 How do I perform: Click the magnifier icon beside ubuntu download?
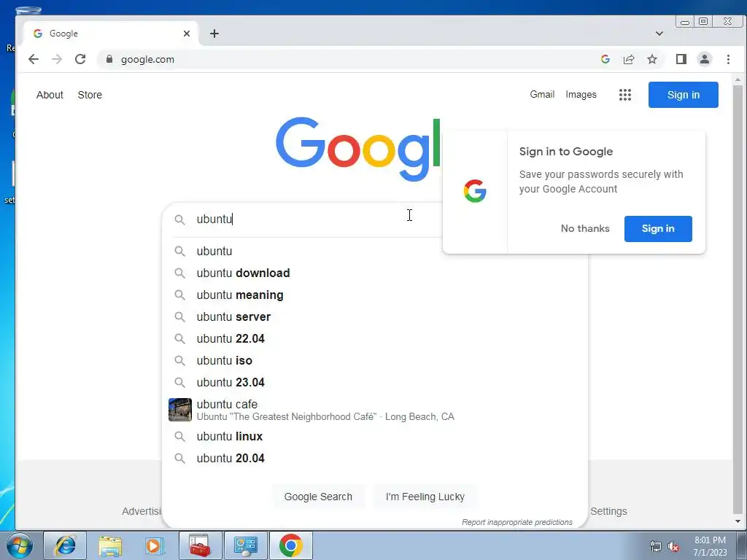pos(179,273)
